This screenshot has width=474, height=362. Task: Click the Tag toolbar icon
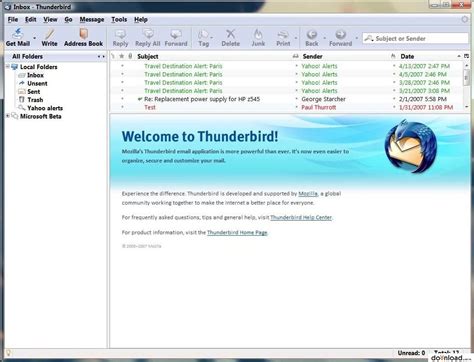pos(203,34)
